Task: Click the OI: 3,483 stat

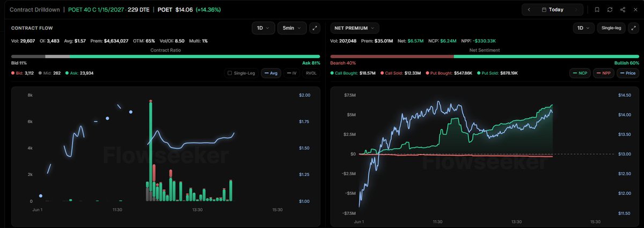Action: [50, 41]
